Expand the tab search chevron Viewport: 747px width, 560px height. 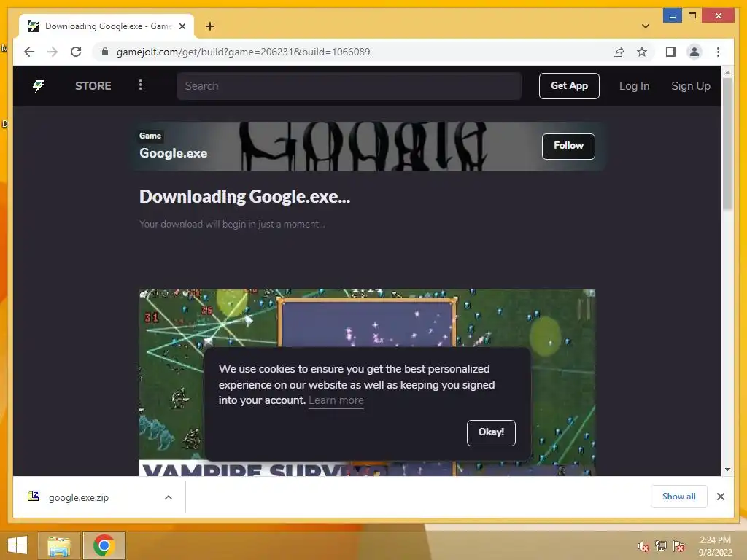645,26
